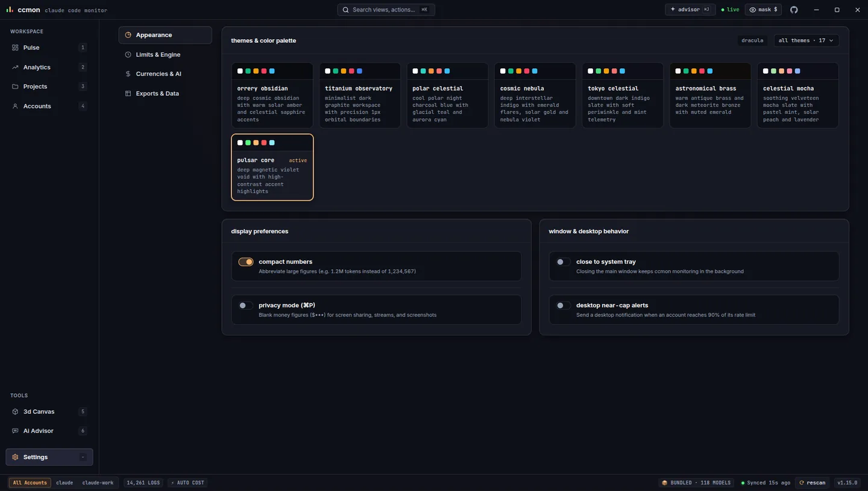Image resolution: width=868 pixels, height=491 pixels.
Task: Toggle the mask $ visibility button
Action: pyautogui.click(x=763, y=10)
